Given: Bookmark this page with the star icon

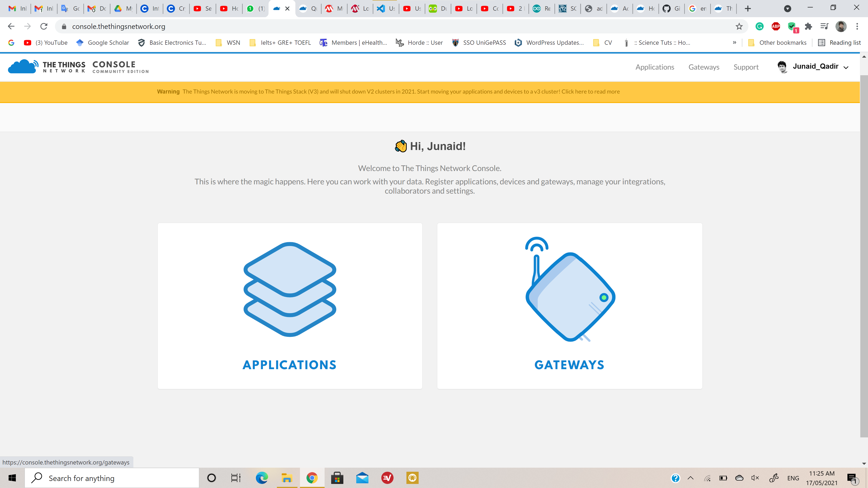Looking at the screenshot, I should point(739,26).
